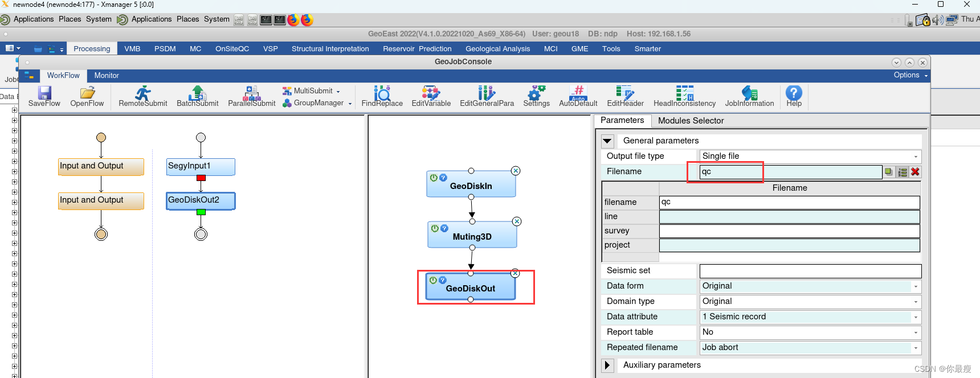This screenshot has width=980, height=378.
Task: Open the Domain type dropdown
Action: [810, 301]
